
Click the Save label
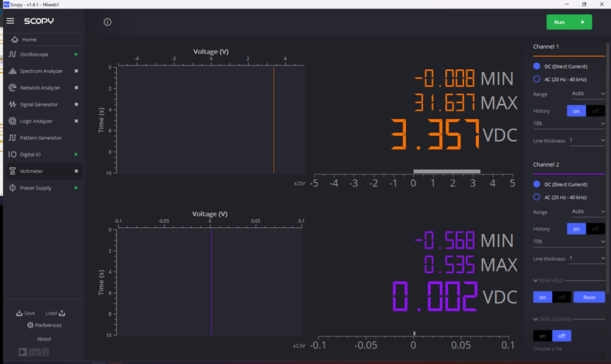(x=30, y=313)
